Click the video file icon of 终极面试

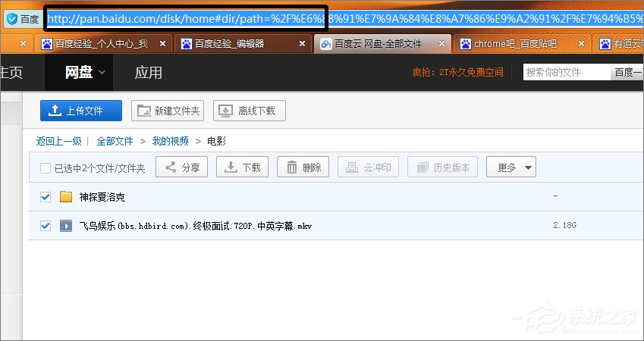coord(66,226)
